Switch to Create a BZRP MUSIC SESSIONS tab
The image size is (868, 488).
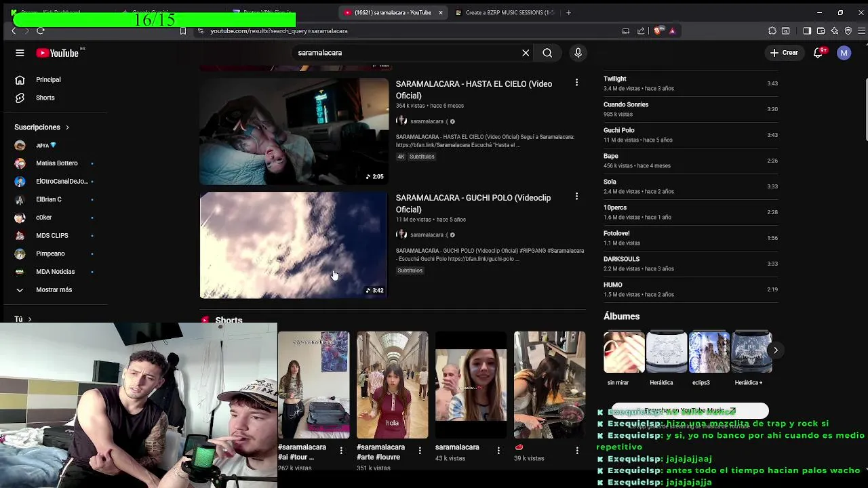[x=505, y=12]
